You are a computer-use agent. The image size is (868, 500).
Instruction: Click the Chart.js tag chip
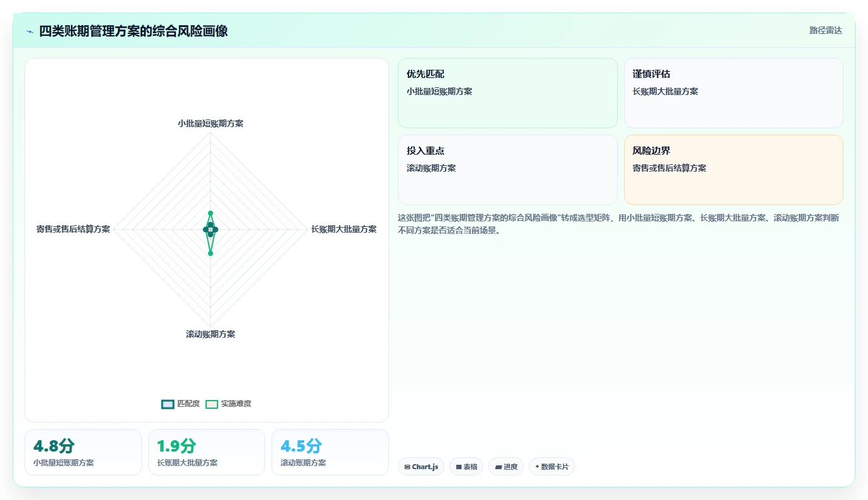click(421, 467)
